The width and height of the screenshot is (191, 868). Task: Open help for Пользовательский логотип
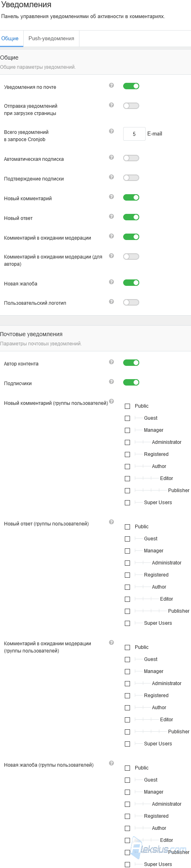click(x=112, y=302)
